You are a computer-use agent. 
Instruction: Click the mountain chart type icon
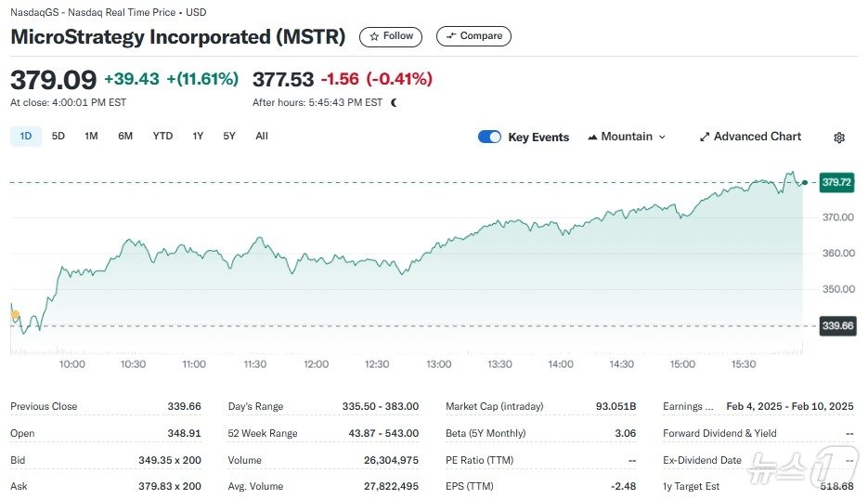click(x=592, y=137)
